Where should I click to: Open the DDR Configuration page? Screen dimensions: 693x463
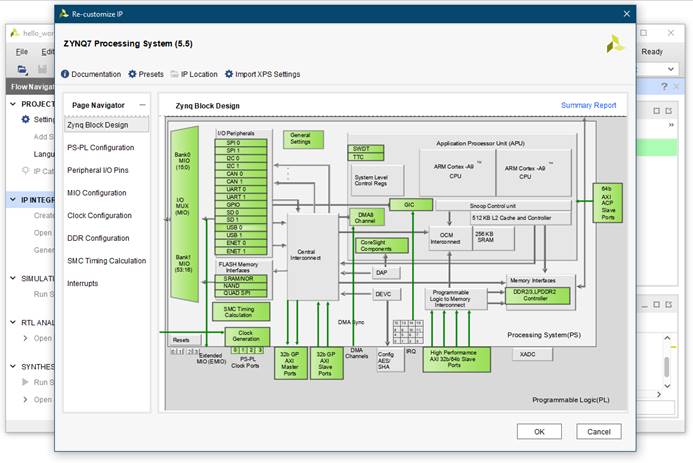(x=99, y=238)
